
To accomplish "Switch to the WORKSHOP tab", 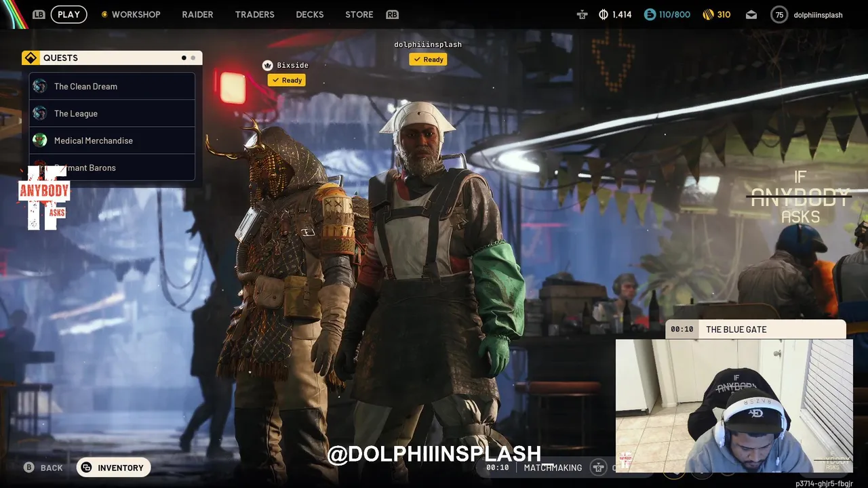I will coord(136,14).
